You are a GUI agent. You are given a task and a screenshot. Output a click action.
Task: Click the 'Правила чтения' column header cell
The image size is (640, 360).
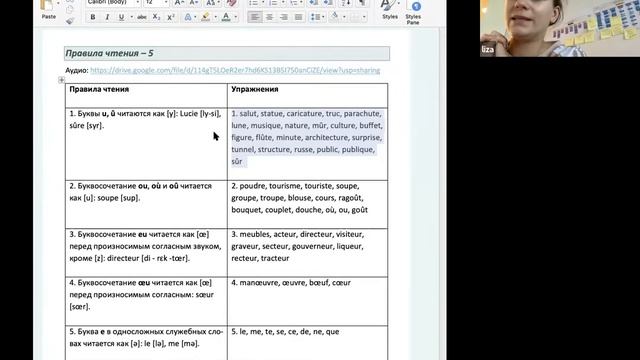[x=146, y=96]
